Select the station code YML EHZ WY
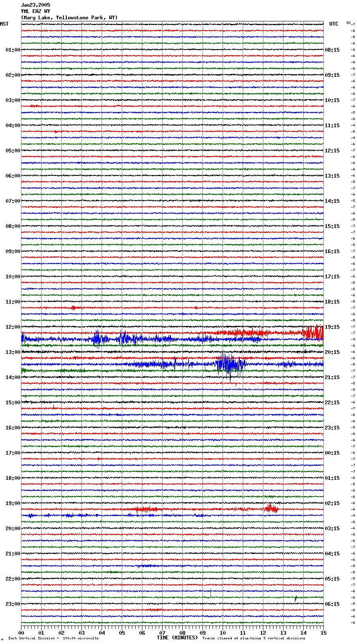 point(35,11)
